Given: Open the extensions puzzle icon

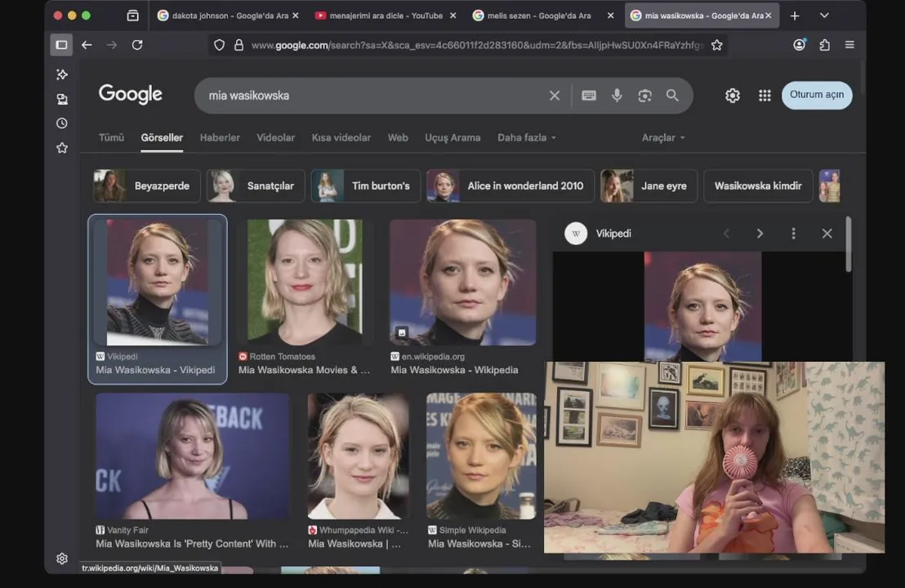Looking at the screenshot, I should coord(824,45).
